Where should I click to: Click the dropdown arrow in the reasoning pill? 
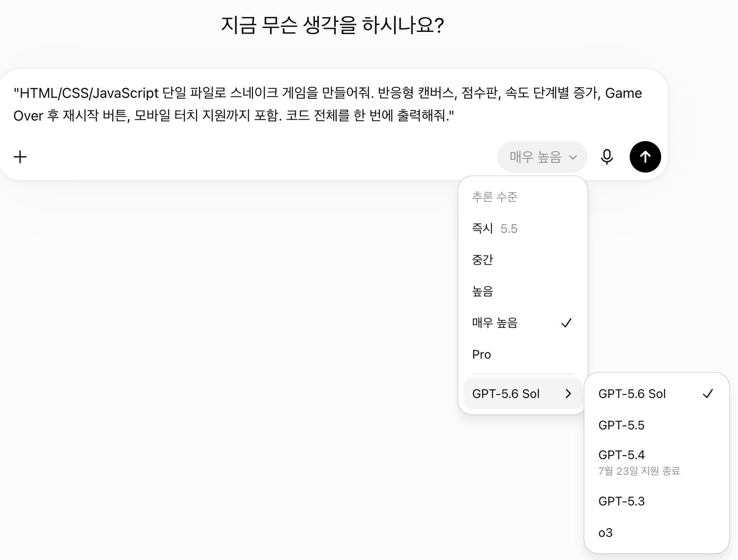coord(572,157)
